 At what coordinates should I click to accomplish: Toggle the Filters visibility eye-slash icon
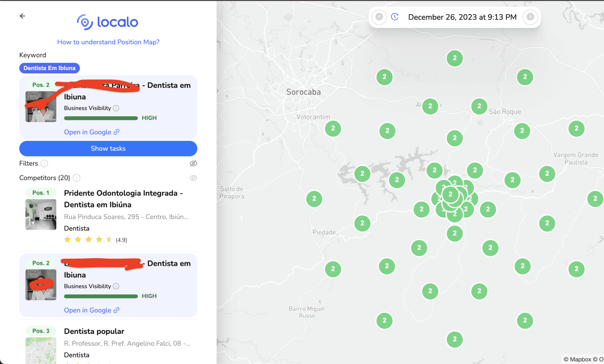pyautogui.click(x=193, y=163)
